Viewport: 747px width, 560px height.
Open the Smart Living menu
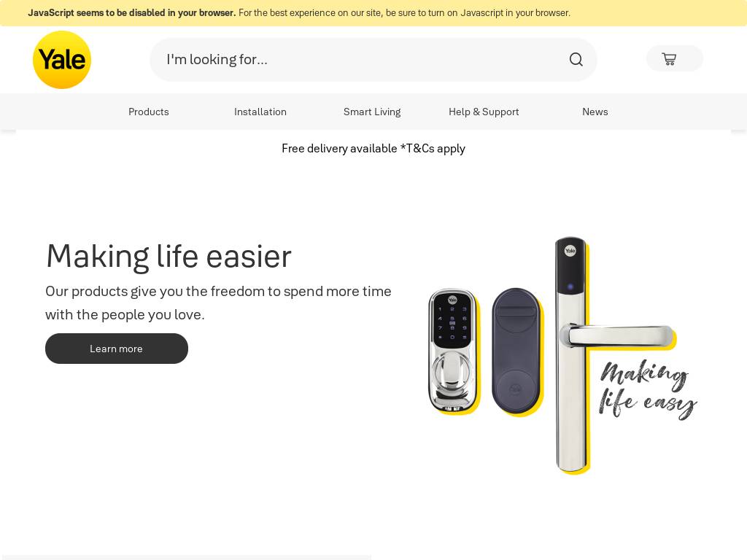tap(372, 112)
